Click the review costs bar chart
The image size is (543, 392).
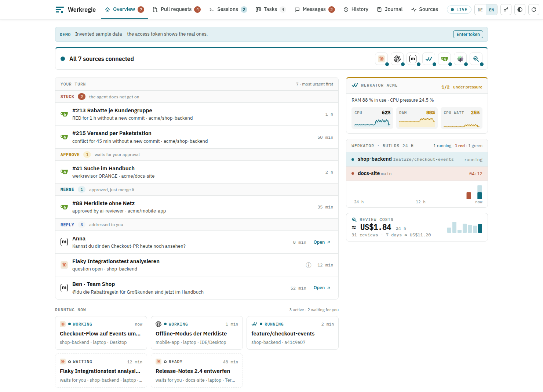point(464,227)
